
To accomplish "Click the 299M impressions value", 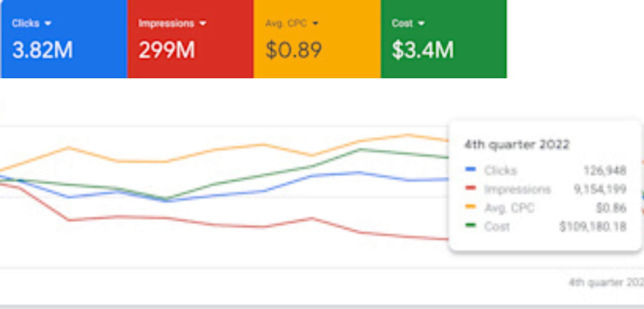I will [x=167, y=50].
